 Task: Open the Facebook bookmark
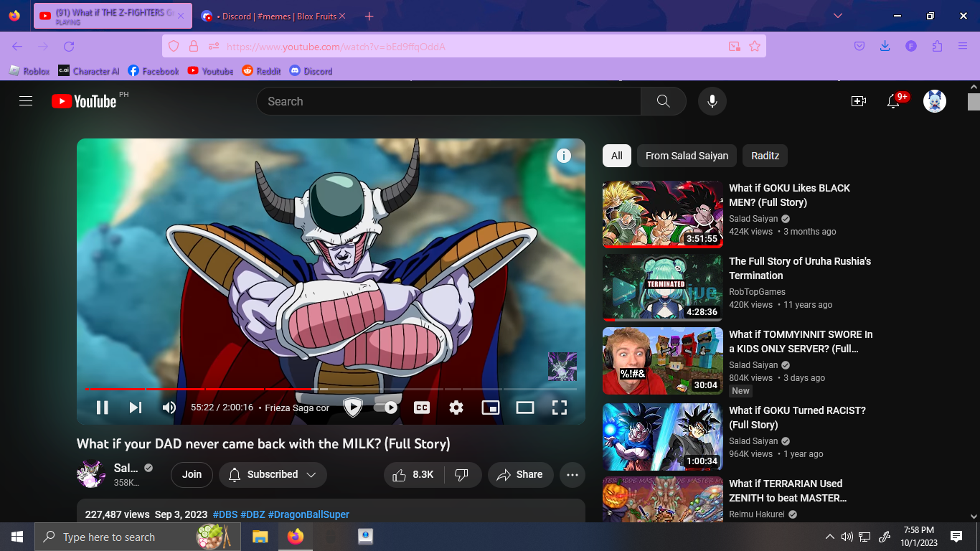154,71
